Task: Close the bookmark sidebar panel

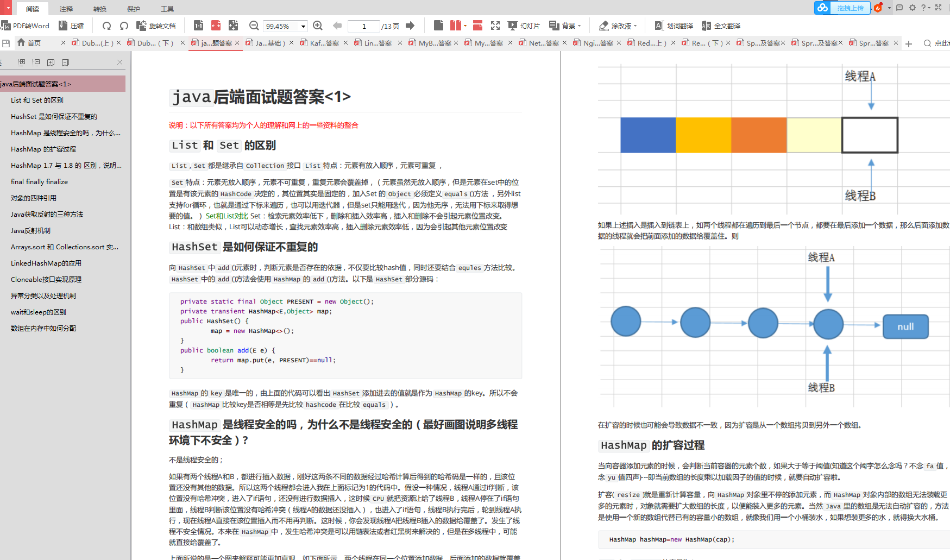Action: [119, 62]
